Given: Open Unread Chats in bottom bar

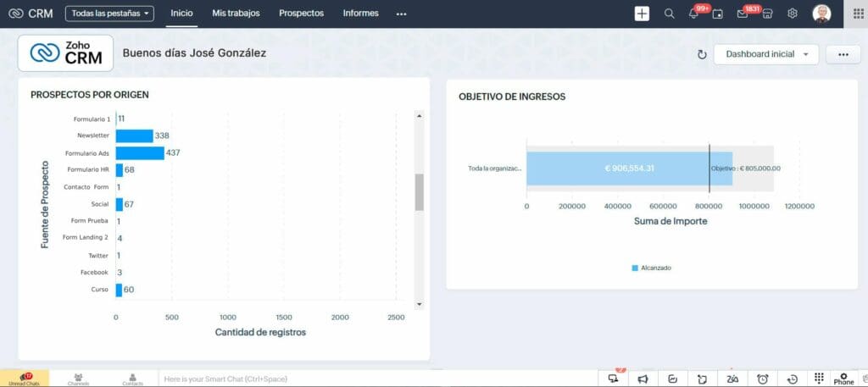Looking at the screenshot, I should [x=25, y=379].
